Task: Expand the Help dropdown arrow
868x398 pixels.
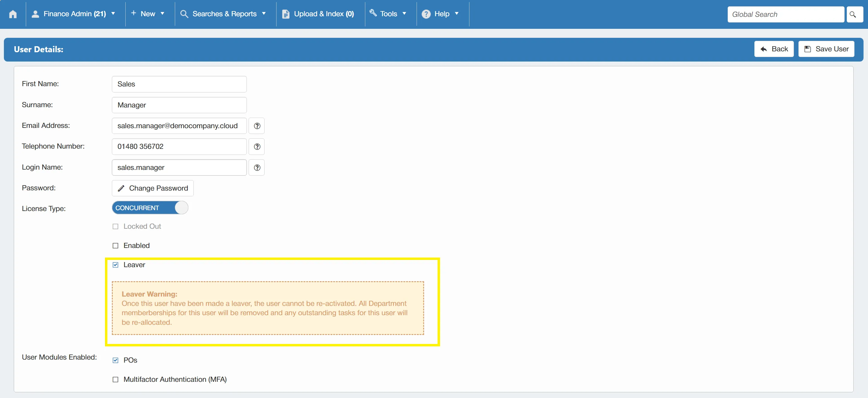Action: (x=456, y=14)
